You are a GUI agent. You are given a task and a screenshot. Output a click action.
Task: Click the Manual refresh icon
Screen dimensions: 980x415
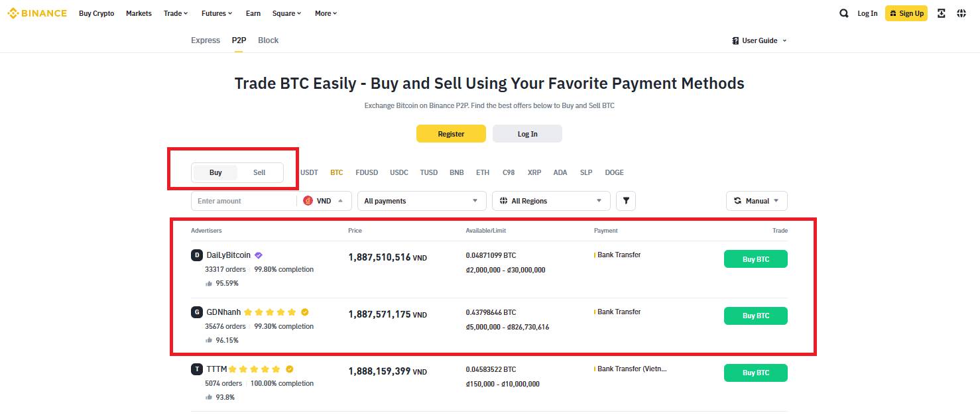point(737,201)
